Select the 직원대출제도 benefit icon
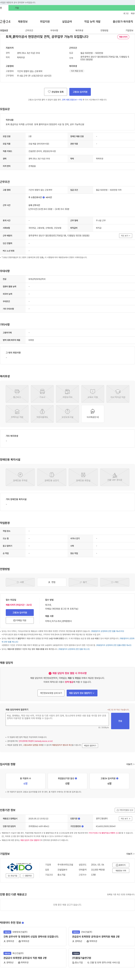This screenshot has width=135, height=980. [x=42, y=414]
